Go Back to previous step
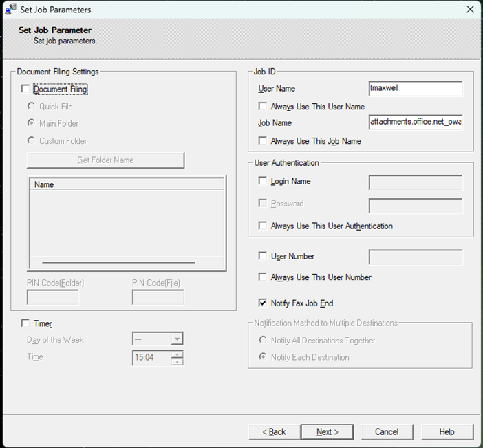Viewport: 483px width, 448px height. 274,431
